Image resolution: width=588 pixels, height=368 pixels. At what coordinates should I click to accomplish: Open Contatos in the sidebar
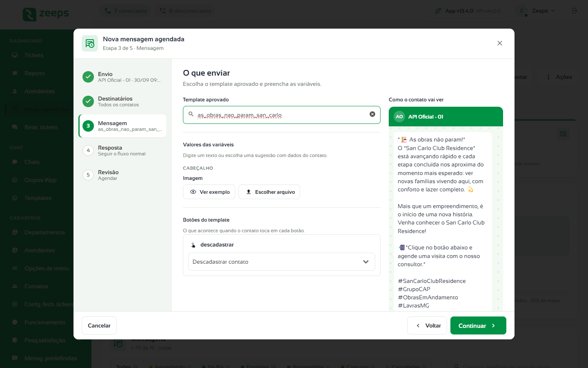tap(36, 286)
